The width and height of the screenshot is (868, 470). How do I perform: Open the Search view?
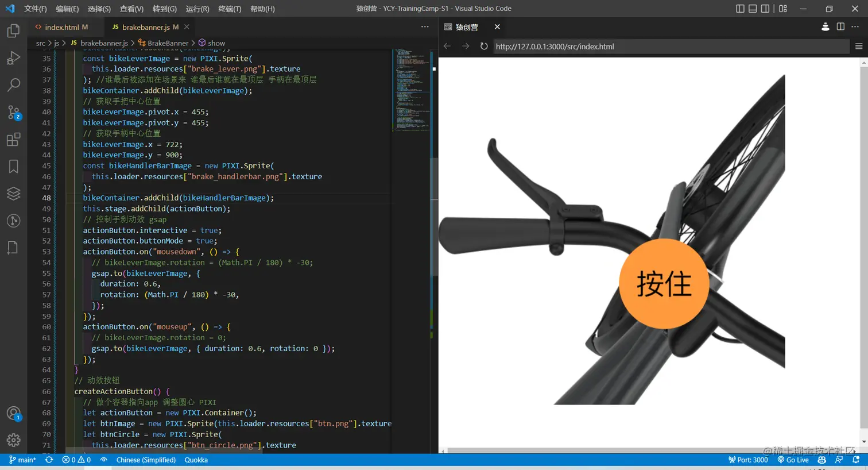[13, 85]
